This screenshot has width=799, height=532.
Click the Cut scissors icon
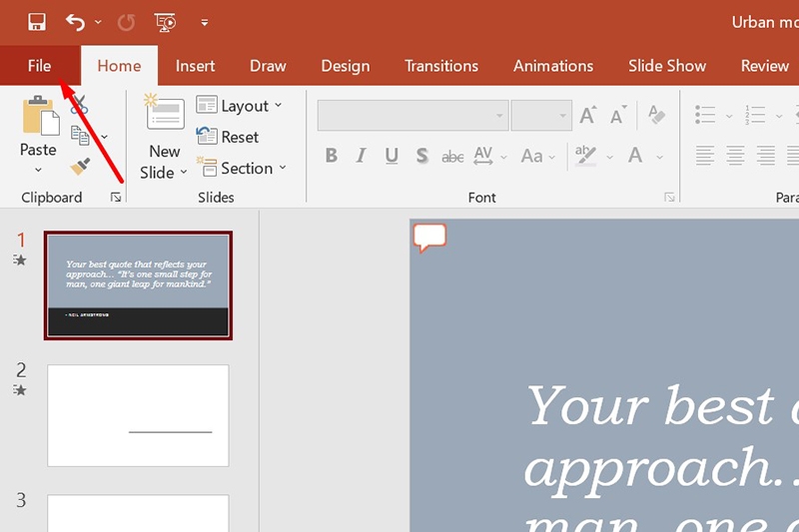pyautogui.click(x=79, y=105)
